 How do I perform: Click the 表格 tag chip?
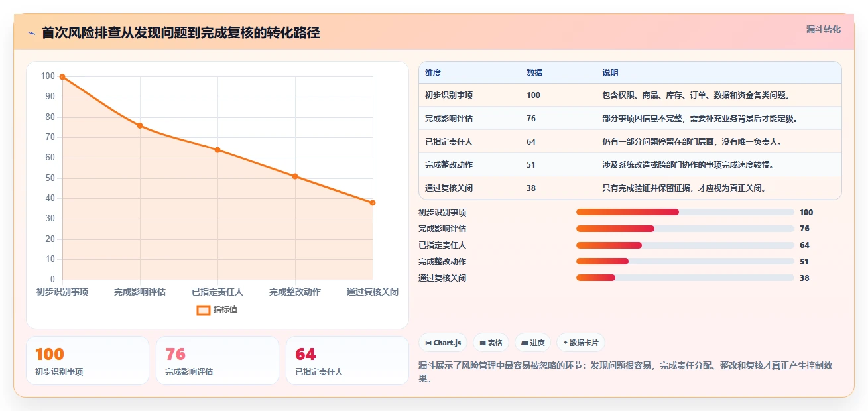point(491,343)
